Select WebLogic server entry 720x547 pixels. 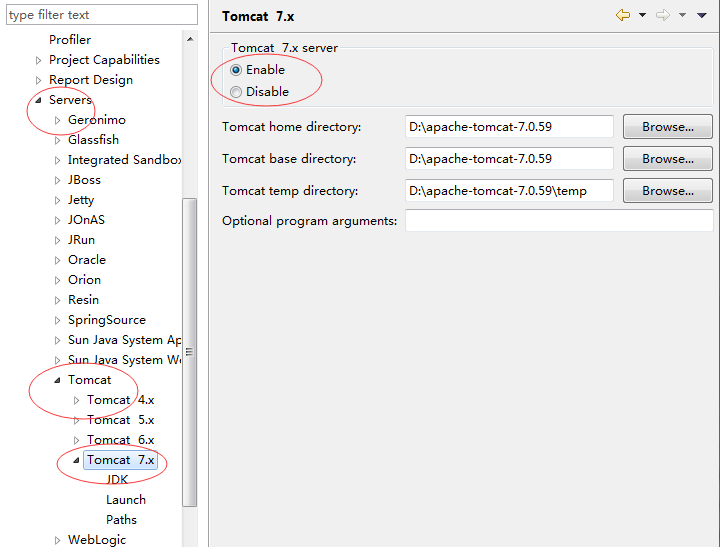click(97, 540)
